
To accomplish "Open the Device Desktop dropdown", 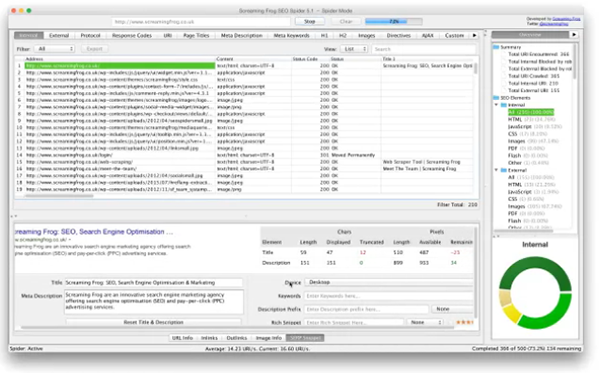I will [x=389, y=282].
